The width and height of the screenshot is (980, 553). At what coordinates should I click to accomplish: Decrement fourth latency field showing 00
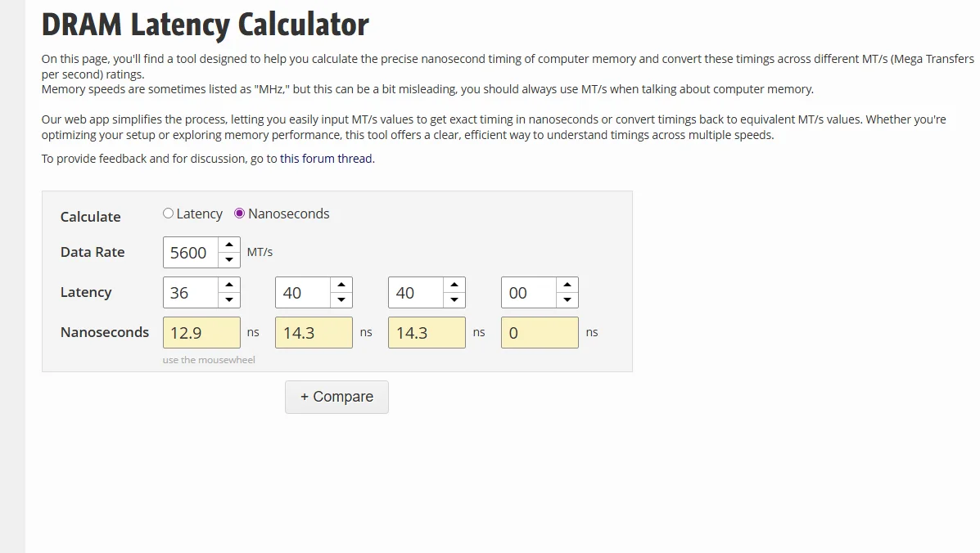567,299
